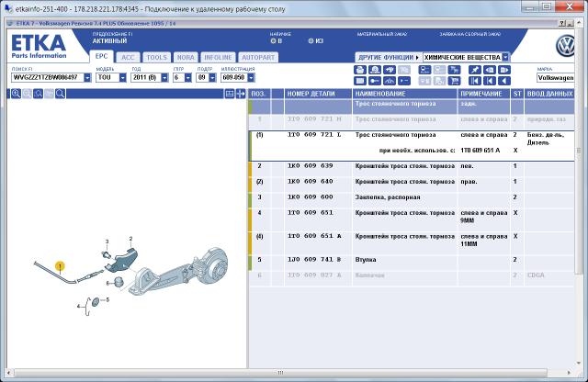Image resolution: width=588 pixels, height=382 pixels.
Task: Switch to the NORA tab
Action: pos(186,57)
